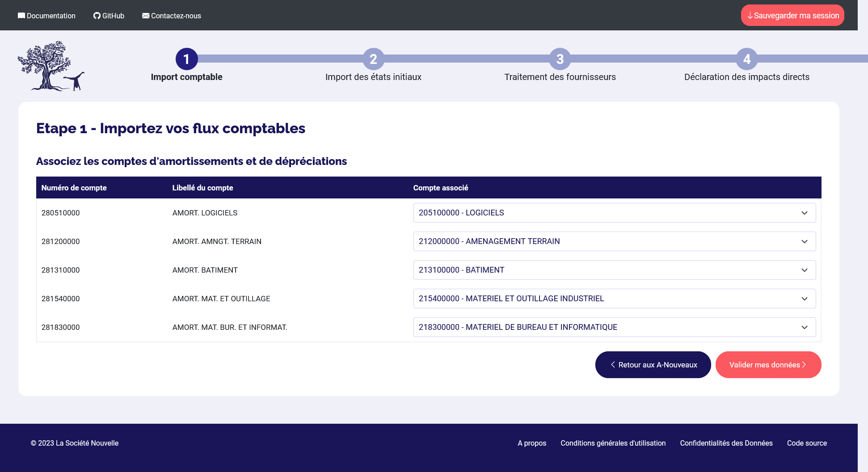The width and height of the screenshot is (868, 472).
Task: Click left chevron in Retour aux A-Nouveaux button
Action: (613, 365)
